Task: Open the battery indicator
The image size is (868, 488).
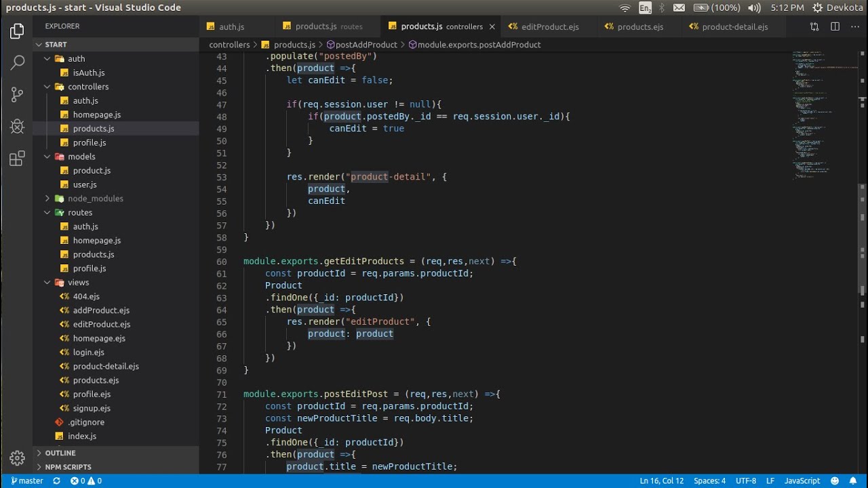Action: click(x=716, y=7)
